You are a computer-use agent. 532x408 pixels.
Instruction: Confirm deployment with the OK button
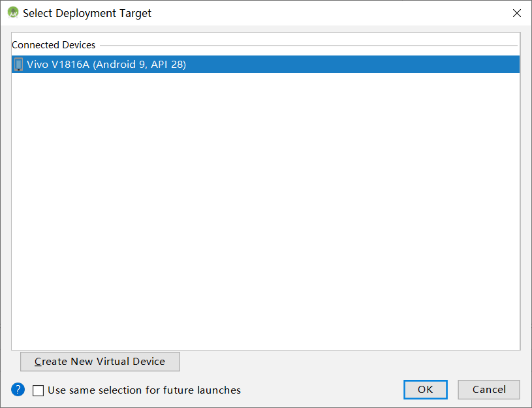point(426,390)
